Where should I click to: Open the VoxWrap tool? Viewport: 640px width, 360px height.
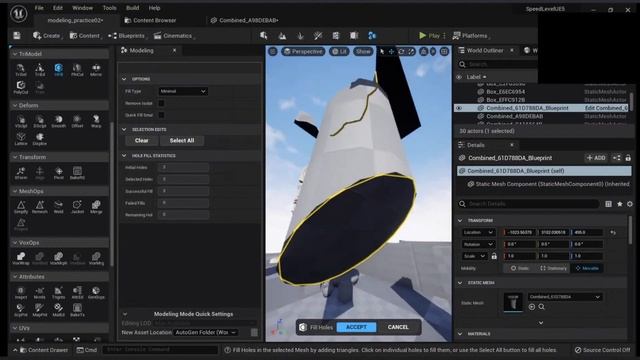pyautogui.click(x=21, y=258)
